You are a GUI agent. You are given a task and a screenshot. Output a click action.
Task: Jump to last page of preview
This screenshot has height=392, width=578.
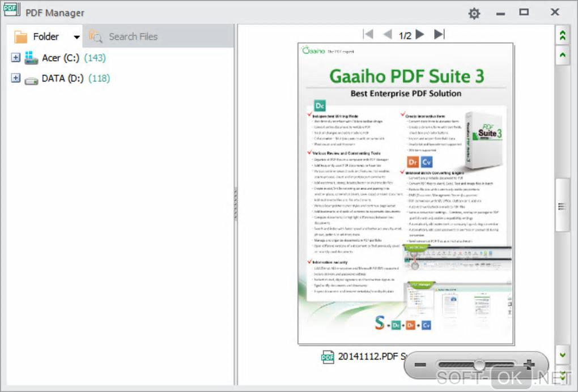coord(439,34)
